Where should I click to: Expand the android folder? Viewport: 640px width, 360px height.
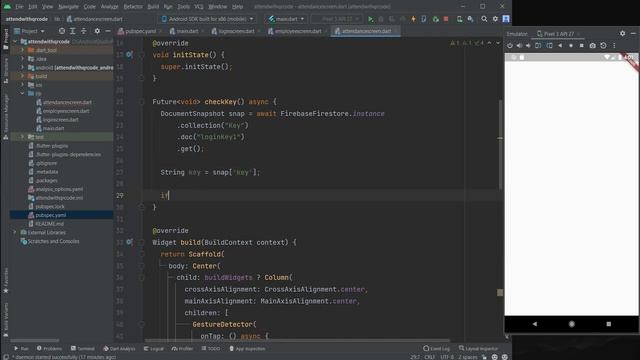(x=23, y=67)
